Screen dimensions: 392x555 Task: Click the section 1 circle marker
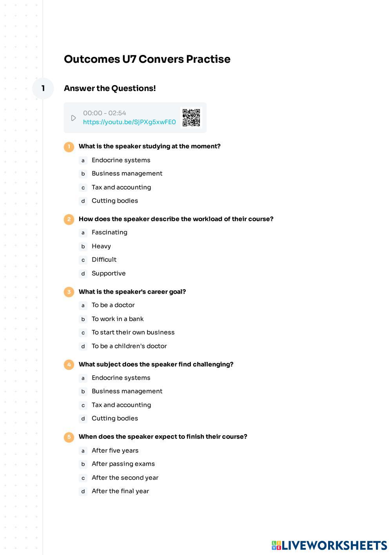[x=43, y=88]
